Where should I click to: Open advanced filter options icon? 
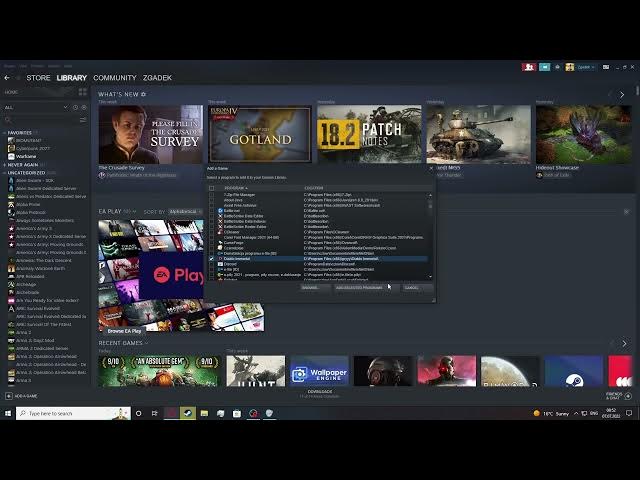coord(83,120)
